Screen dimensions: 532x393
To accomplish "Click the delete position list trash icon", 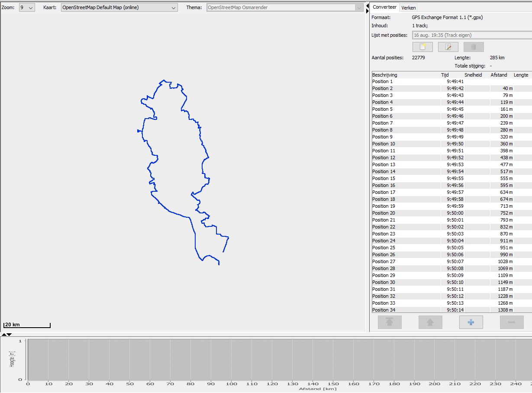I will click(474, 47).
